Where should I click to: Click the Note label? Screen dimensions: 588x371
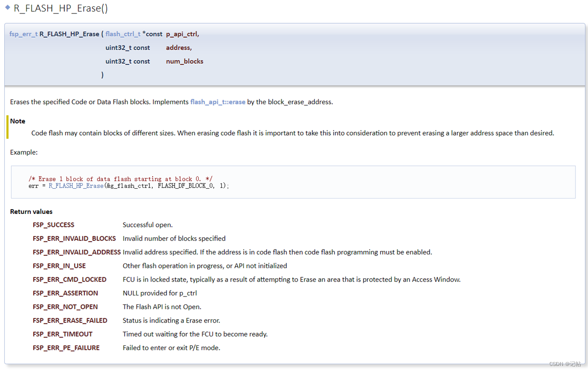click(18, 121)
